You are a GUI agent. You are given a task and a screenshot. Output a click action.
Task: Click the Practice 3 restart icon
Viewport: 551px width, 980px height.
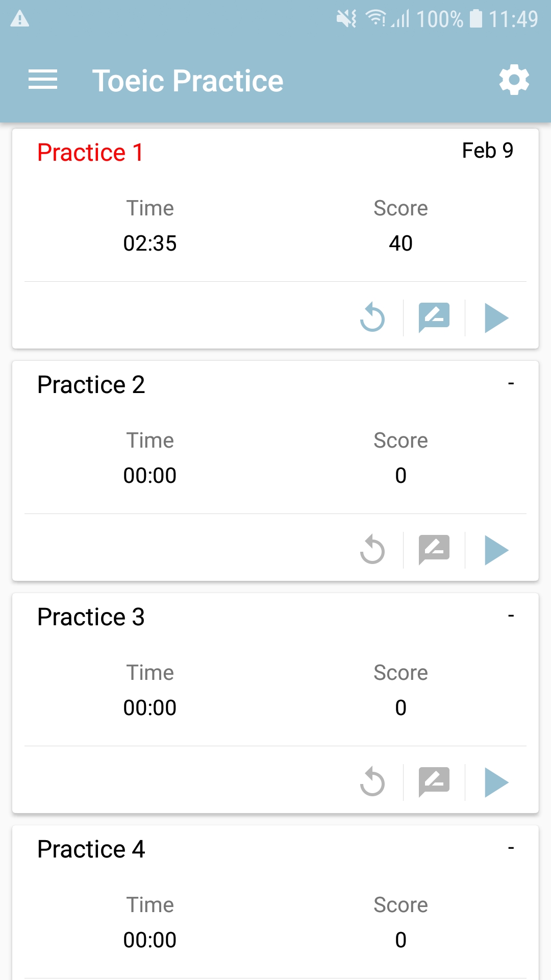(x=372, y=782)
